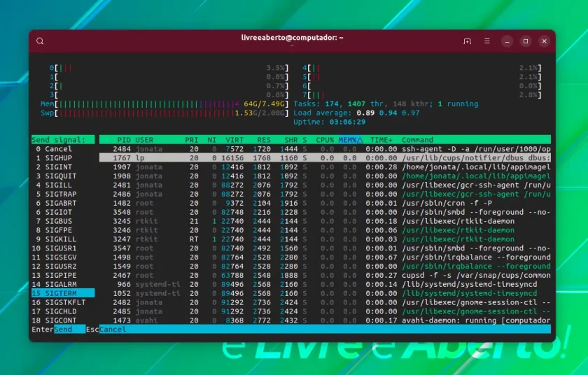Viewport: 588px width, 375px height.
Task: Sort by the TIME+ column header
Action: (x=381, y=140)
